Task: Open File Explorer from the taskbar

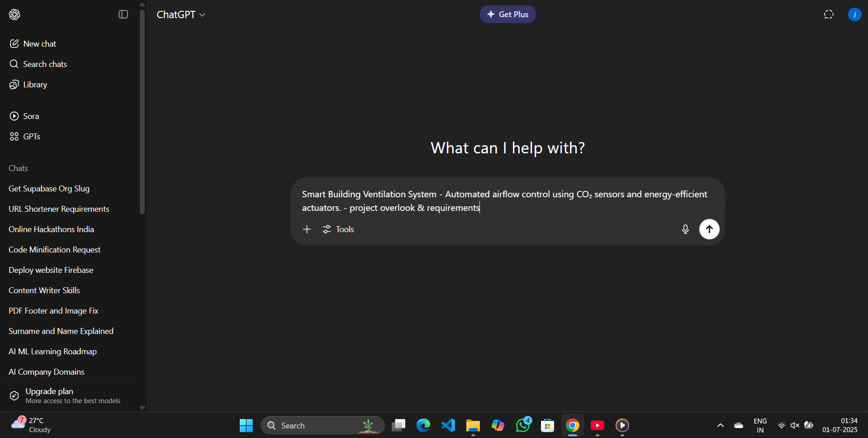Action: coord(473,425)
